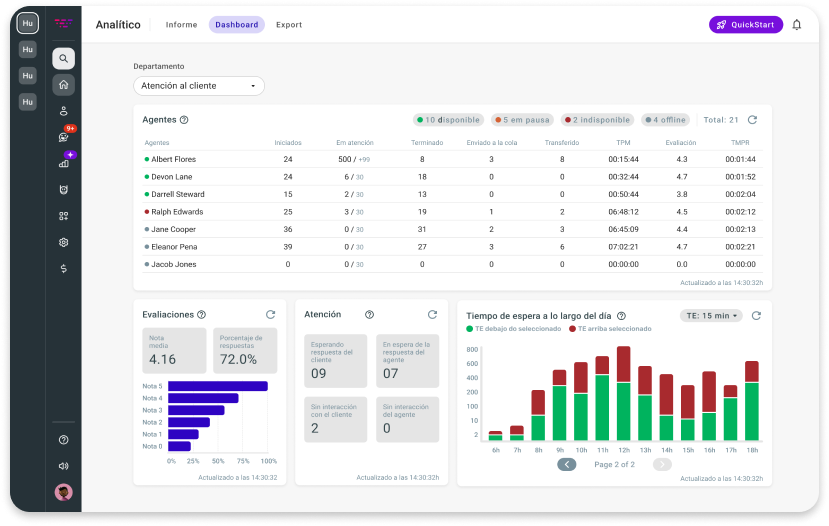Sort by Iniciados column header
This screenshot has height=526, width=829.
288,143
